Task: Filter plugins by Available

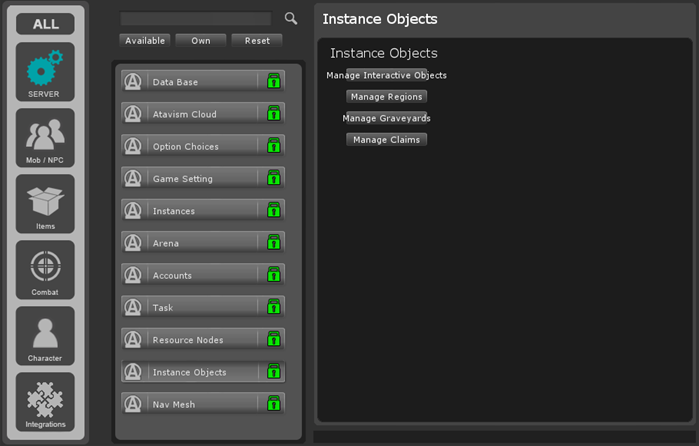Action: coord(145,41)
